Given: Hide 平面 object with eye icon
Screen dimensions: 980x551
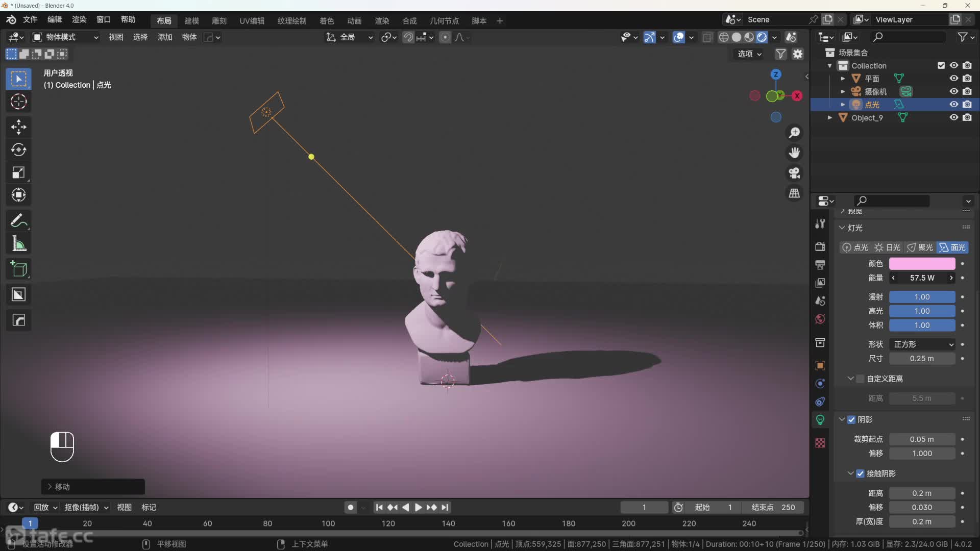Looking at the screenshot, I should click(953, 79).
